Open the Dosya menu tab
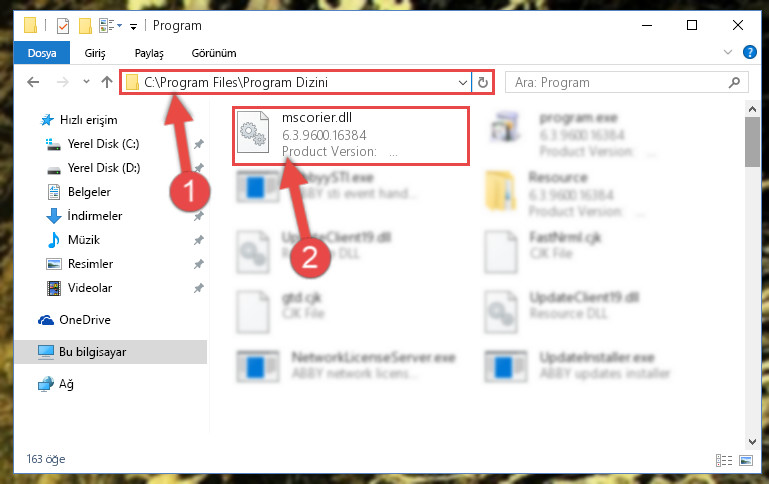 click(x=42, y=53)
